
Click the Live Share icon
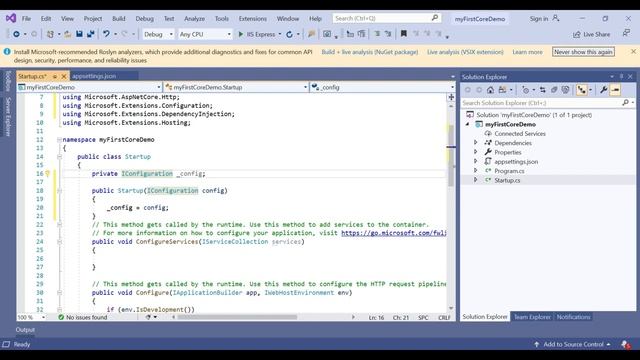(x=576, y=34)
